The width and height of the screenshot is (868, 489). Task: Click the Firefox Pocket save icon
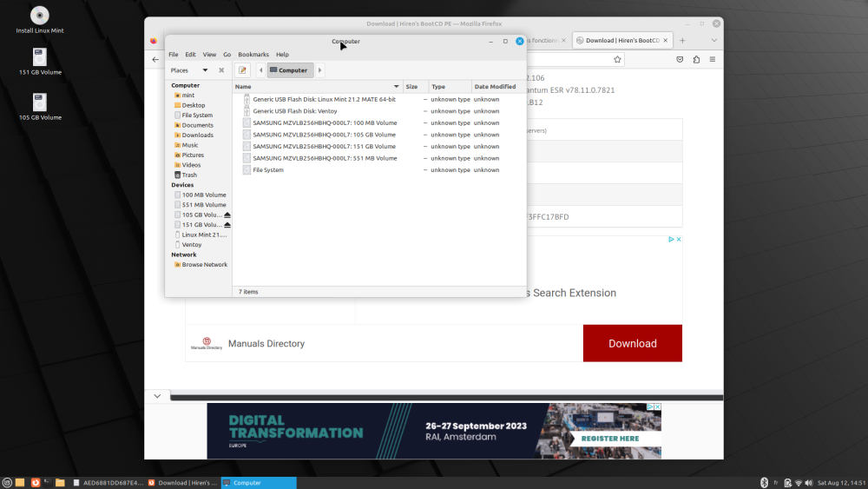tap(680, 59)
